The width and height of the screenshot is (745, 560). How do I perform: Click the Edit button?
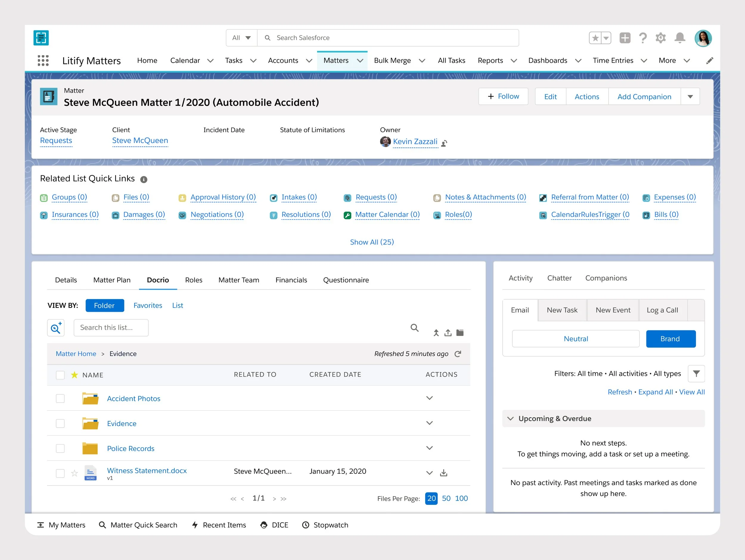click(550, 97)
